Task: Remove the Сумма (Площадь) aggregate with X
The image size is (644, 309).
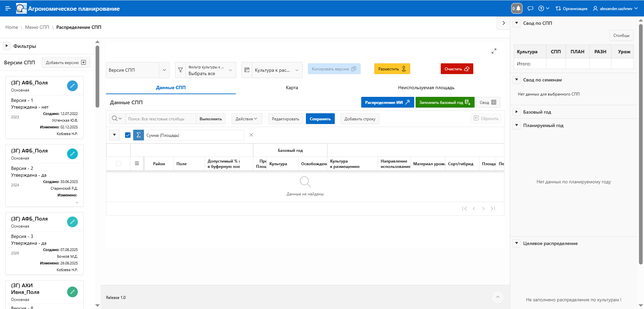Action: [x=251, y=135]
